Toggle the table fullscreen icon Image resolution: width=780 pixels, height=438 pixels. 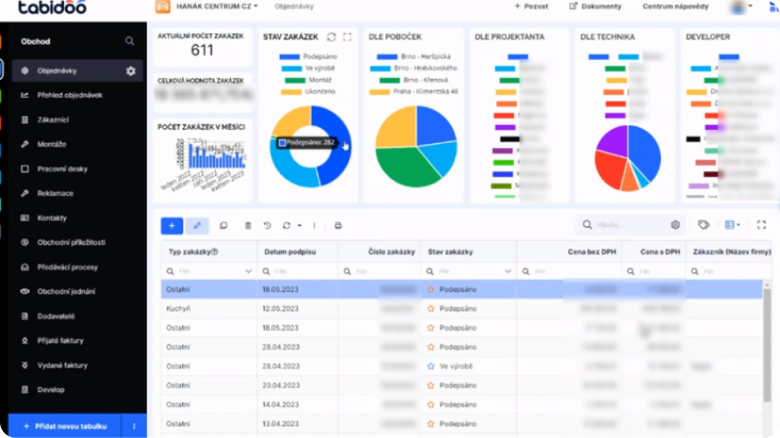761,225
